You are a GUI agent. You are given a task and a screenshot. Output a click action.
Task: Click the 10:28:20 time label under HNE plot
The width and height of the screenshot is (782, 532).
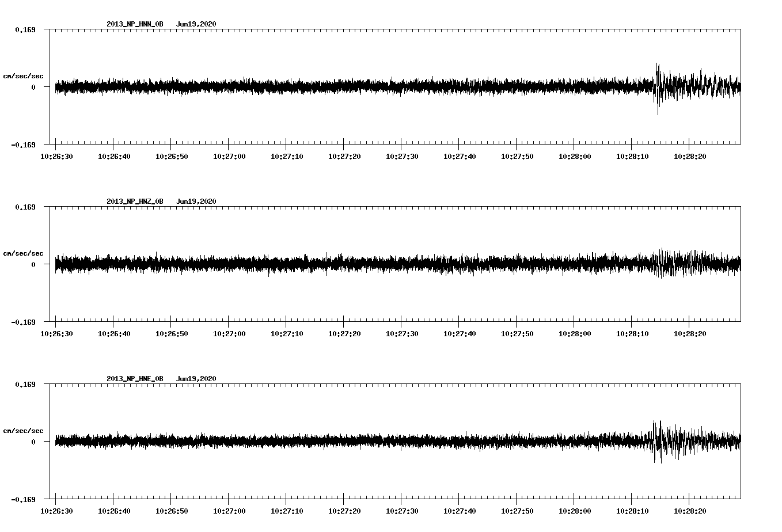click(x=690, y=511)
